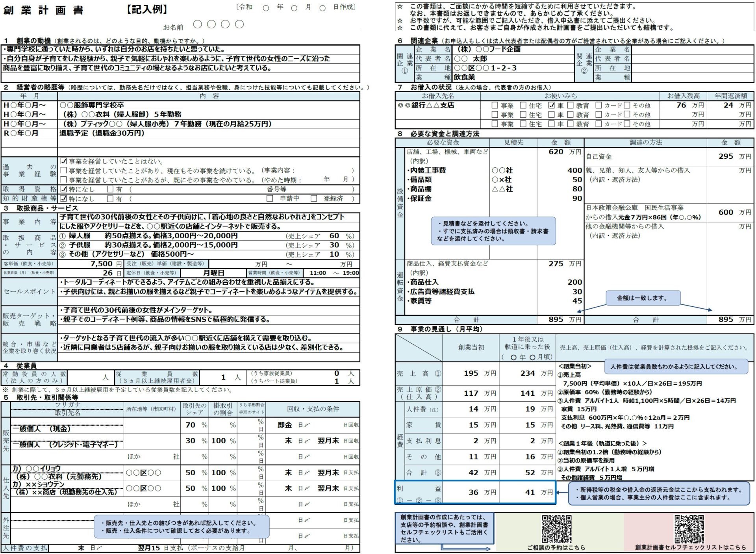Select the 売上高 one-year value '234'
The width and height of the screenshot is (756, 554).
pyautogui.click(x=528, y=373)
